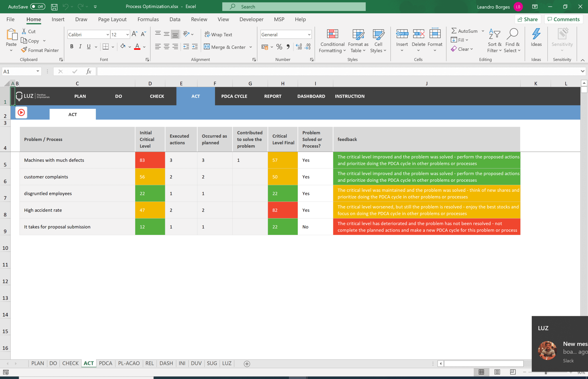Apply Percent Style formatting
Viewport: 588px width, 379px height.
click(279, 47)
